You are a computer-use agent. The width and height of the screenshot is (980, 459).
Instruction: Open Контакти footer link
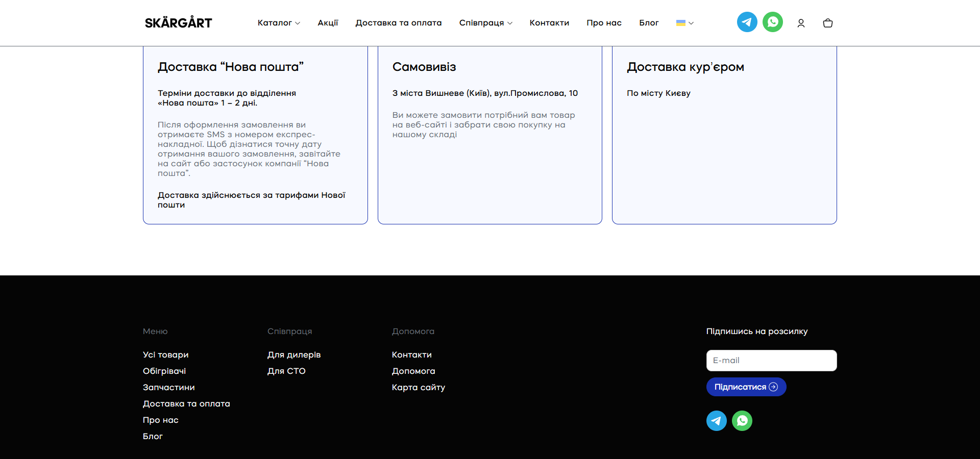coord(412,355)
